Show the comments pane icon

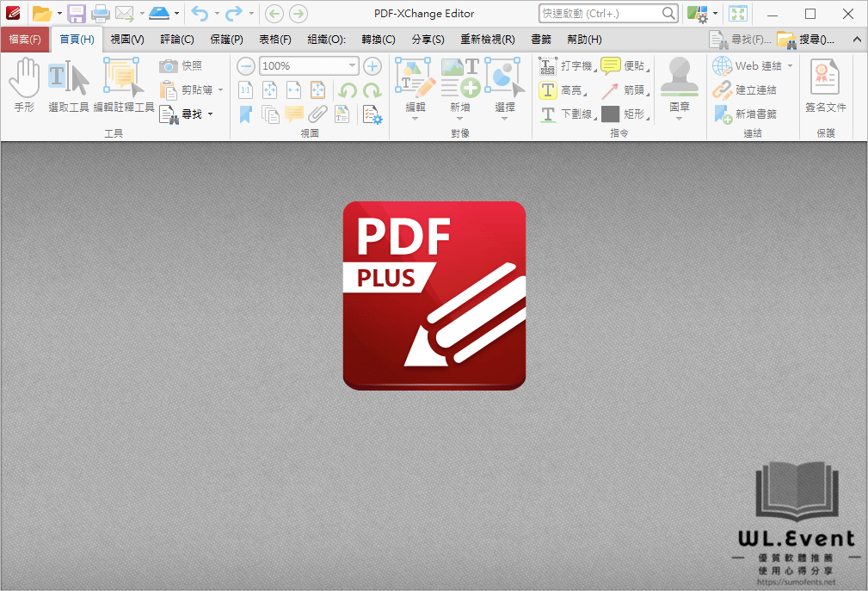(x=294, y=114)
